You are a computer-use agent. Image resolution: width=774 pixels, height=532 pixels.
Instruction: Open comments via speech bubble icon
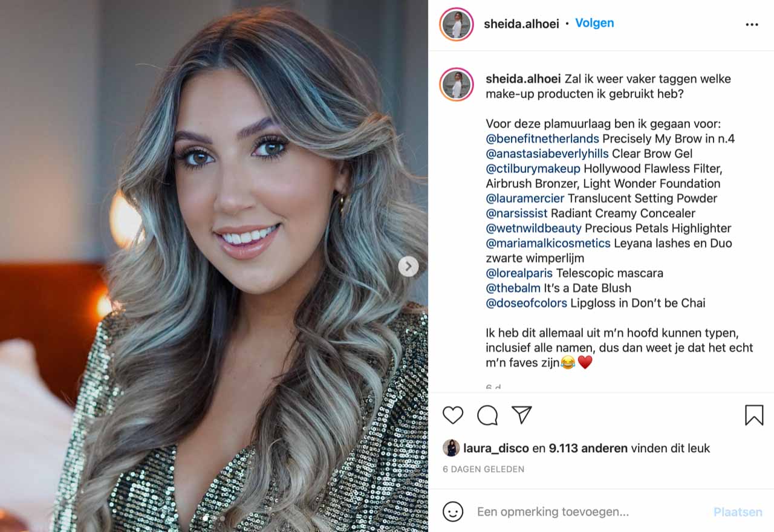(487, 415)
